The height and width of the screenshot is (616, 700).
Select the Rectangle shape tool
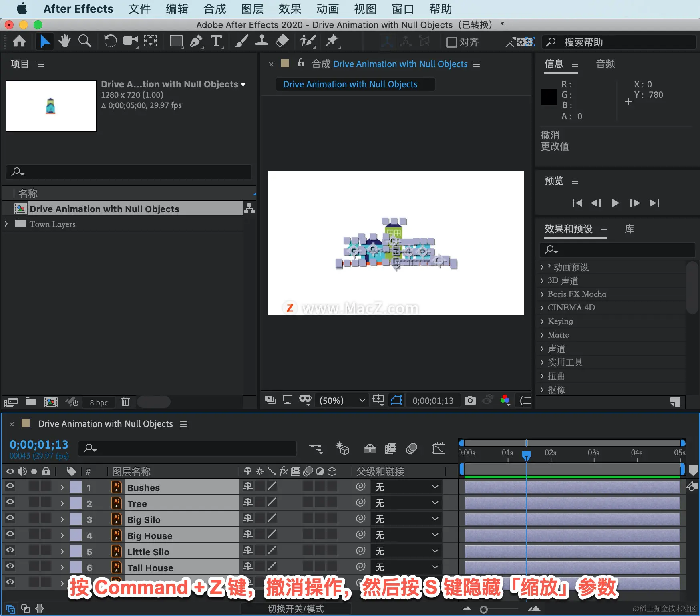click(x=176, y=41)
